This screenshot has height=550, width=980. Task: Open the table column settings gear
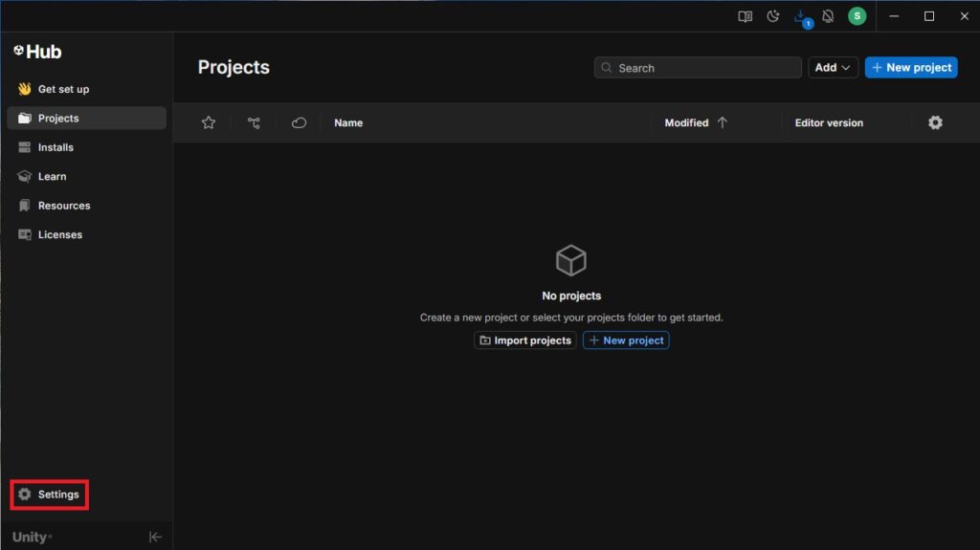point(935,122)
